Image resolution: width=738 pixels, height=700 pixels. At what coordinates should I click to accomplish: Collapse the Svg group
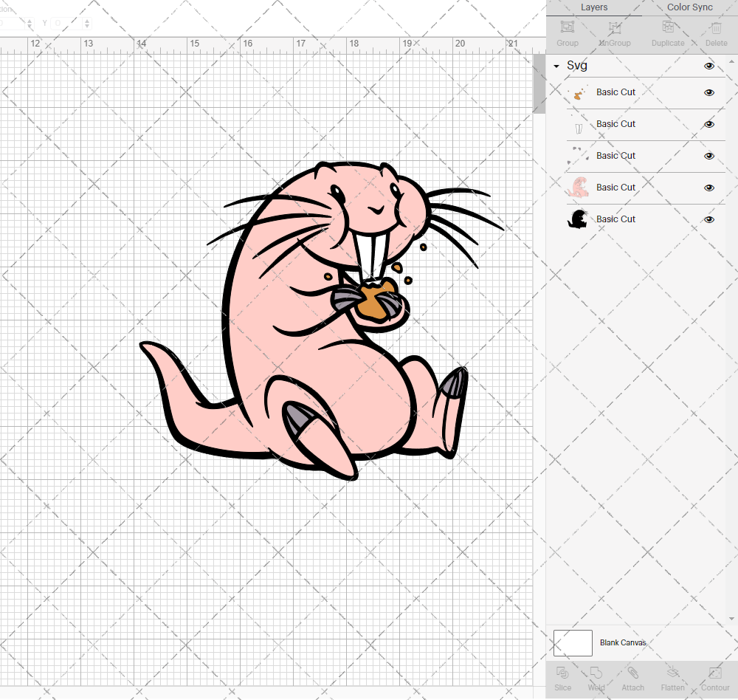click(x=556, y=66)
